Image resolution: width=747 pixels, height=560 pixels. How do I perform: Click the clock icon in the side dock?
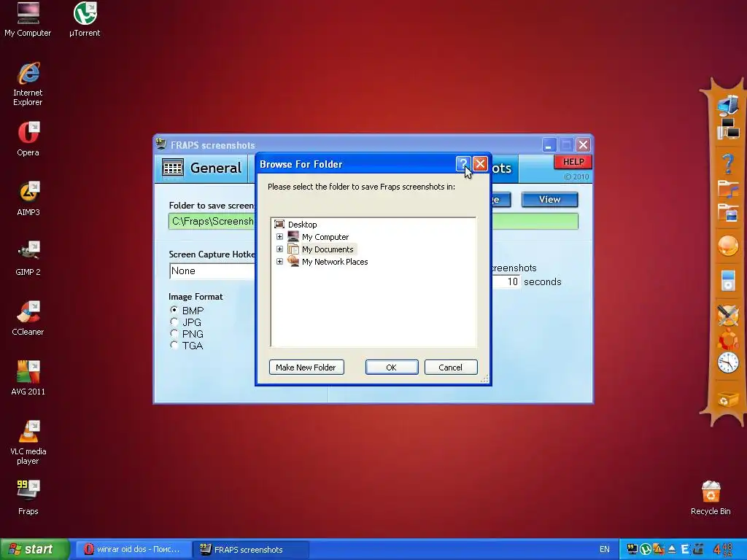coord(728,363)
